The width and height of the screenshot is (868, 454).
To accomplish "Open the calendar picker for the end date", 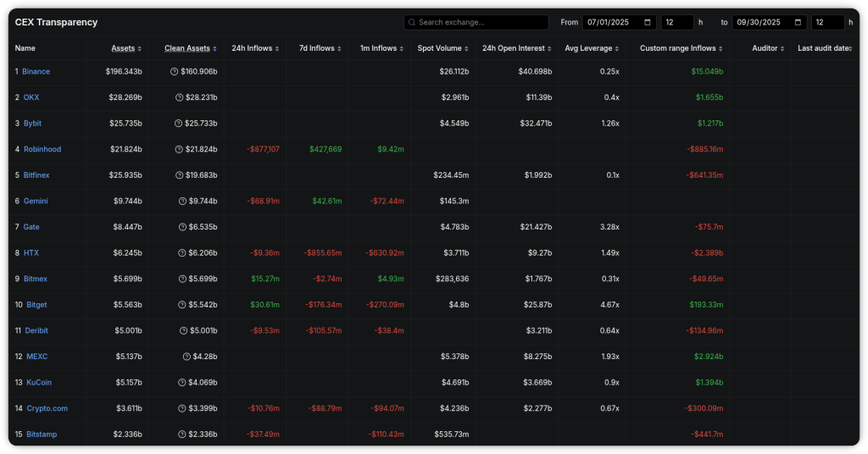I will [798, 22].
